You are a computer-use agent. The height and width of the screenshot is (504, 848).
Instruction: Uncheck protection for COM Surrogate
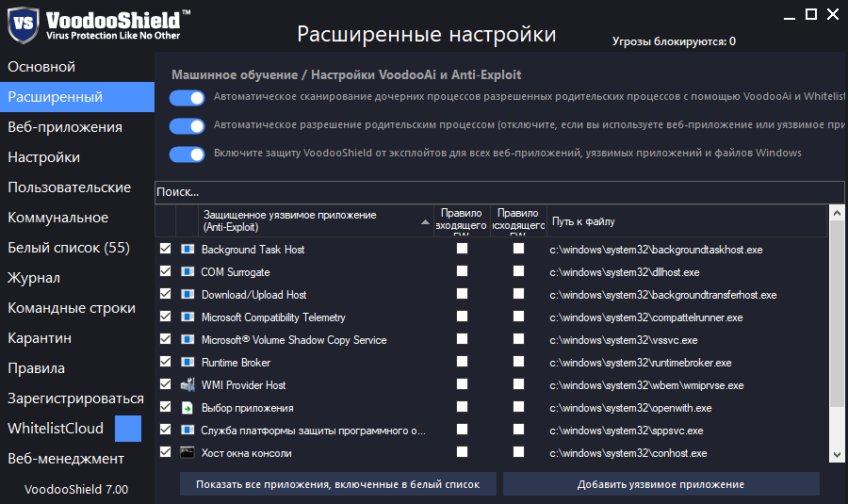pyautogui.click(x=166, y=271)
